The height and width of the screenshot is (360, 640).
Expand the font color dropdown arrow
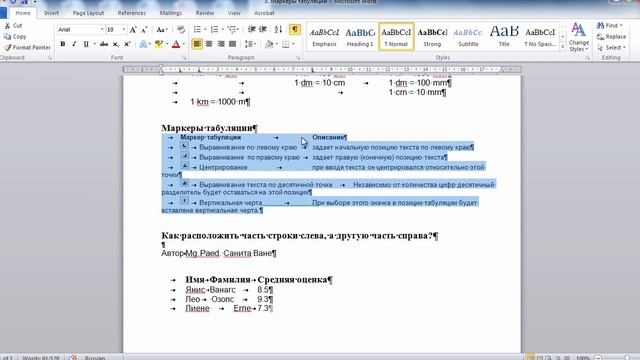(184, 44)
